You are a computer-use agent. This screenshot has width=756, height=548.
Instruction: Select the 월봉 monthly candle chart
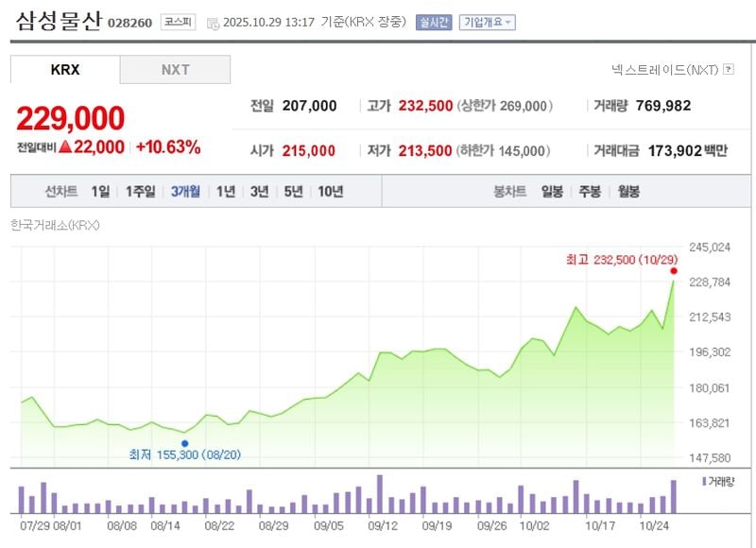628,191
